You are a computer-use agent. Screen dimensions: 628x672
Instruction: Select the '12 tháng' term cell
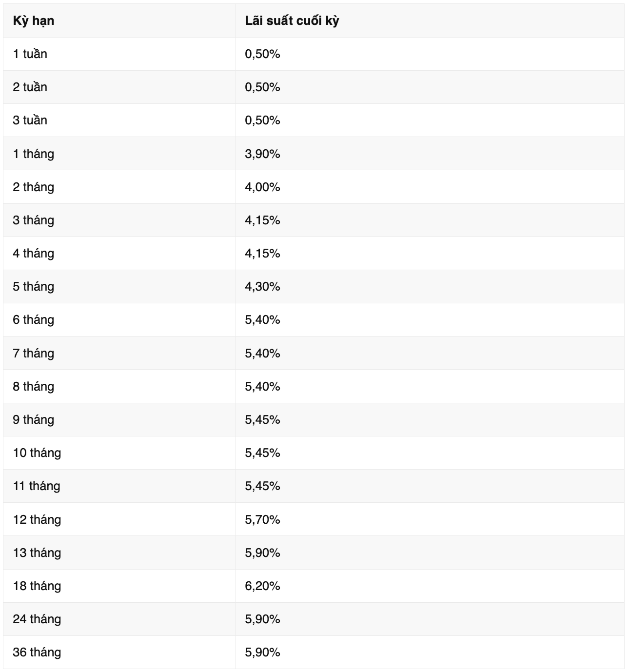pos(37,520)
